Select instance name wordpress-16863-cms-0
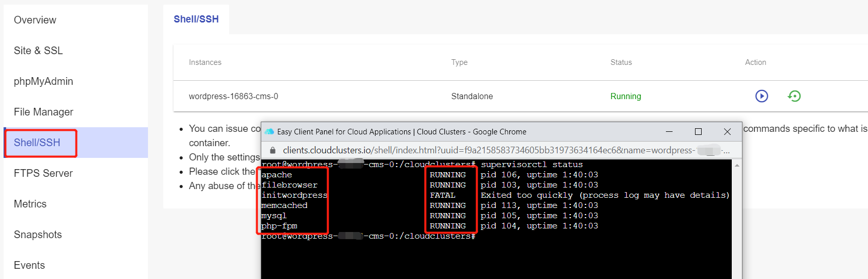This screenshot has height=279, width=868. (x=233, y=96)
